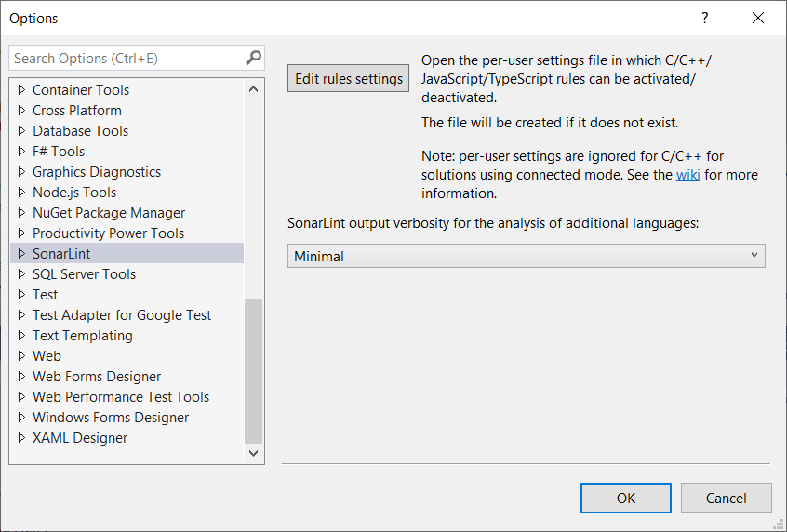
Task: Select F# Tools in the tree
Action: pos(59,151)
